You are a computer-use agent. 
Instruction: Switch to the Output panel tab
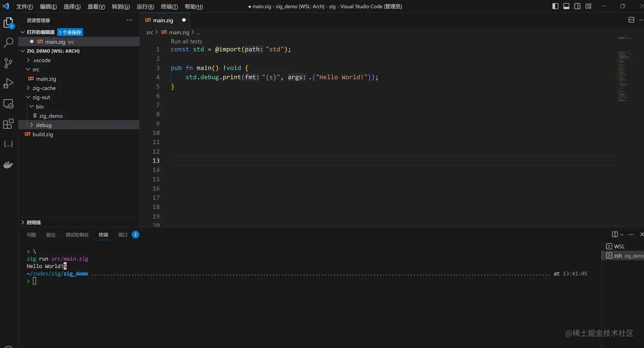51,235
